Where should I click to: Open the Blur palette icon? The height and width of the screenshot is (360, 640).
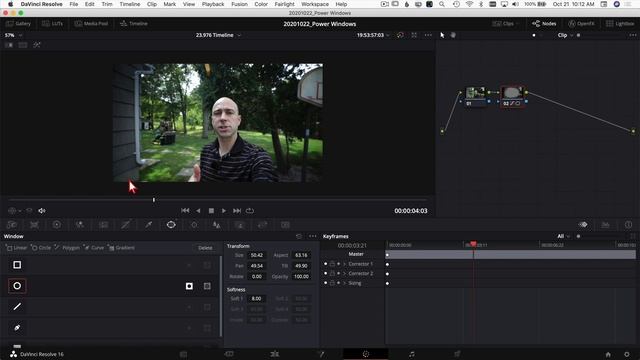pyautogui.click(x=217, y=225)
